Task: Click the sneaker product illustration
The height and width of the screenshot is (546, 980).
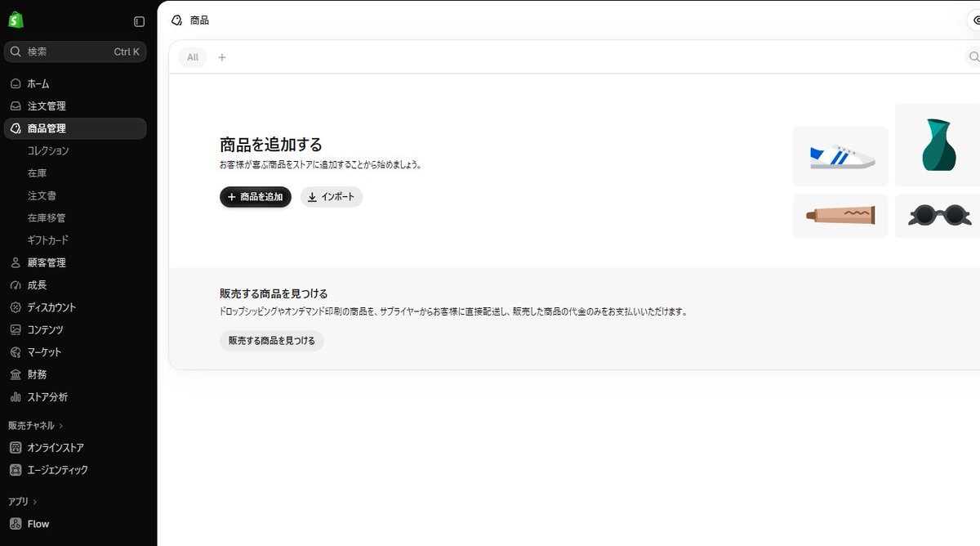Action: 841,157
